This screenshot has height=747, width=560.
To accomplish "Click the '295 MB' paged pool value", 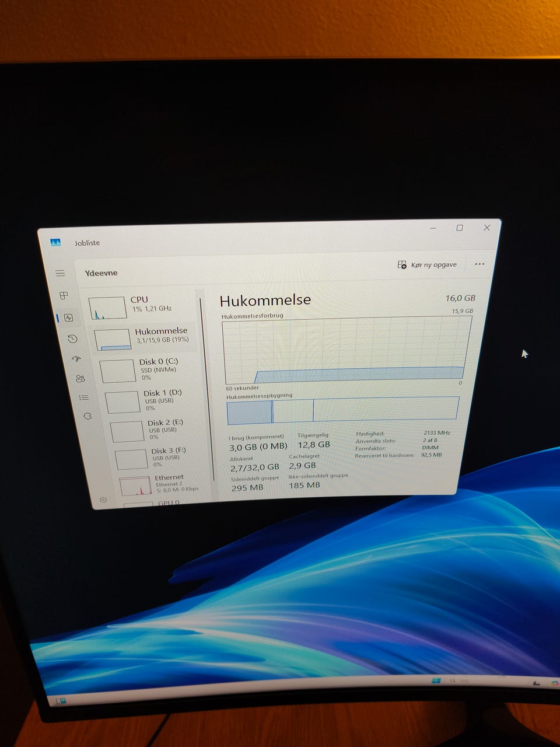I will point(247,488).
